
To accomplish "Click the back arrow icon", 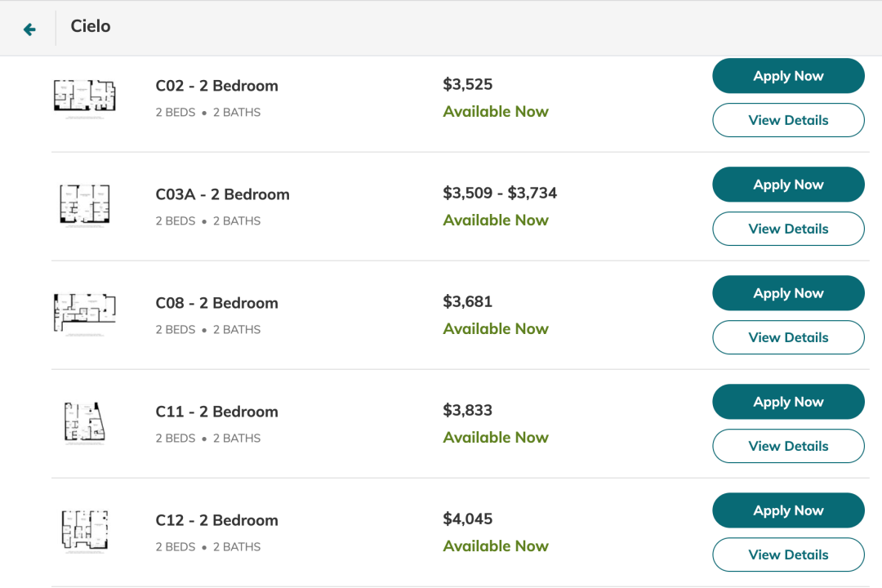I will coord(29,29).
